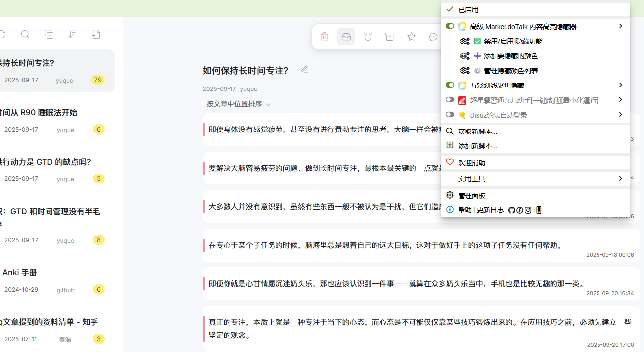Choose 获取新脚本... from the menu
Viewport: 644px width, 352px height.
pos(477,132)
